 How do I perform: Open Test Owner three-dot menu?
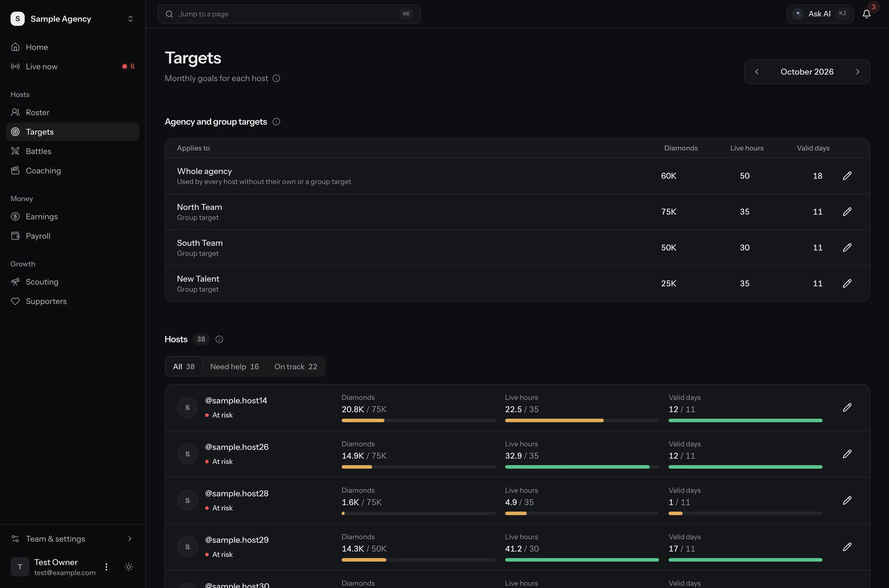coord(106,567)
